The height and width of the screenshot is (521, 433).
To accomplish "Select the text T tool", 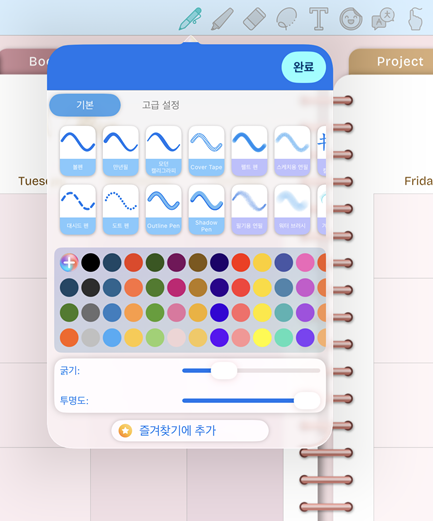I will click(x=319, y=19).
